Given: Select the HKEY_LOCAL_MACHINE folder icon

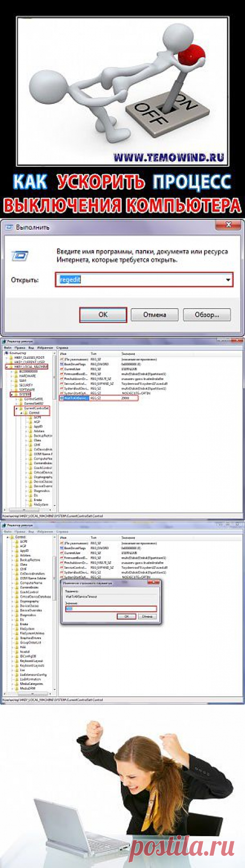Looking at the screenshot, I should [x=11, y=367].
